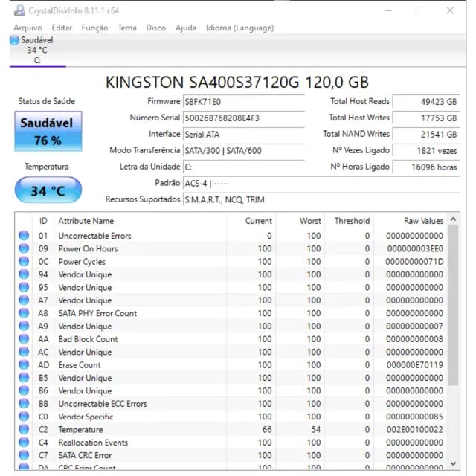Click status orb for BB Uncorrectable ECC Errors
This screenshot has width=476, height=476.
click(24, 403)
